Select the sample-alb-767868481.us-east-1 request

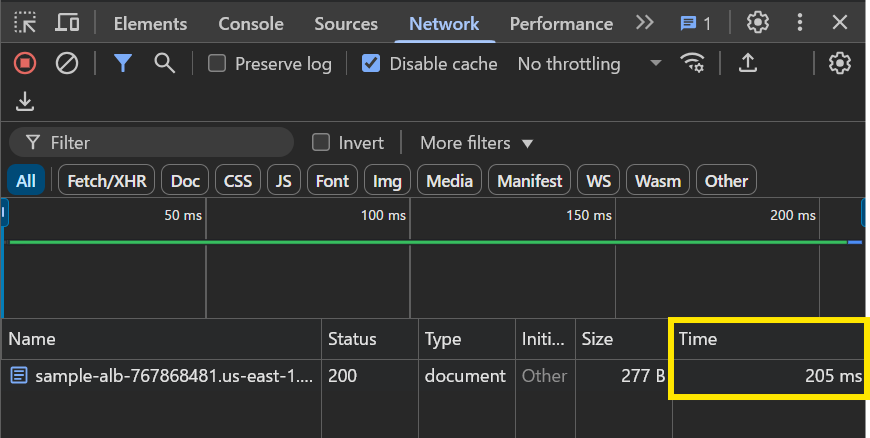tap(174, 376)
